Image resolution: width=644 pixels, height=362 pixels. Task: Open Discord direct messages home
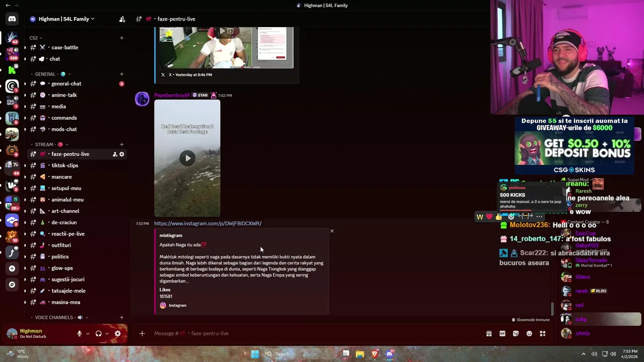click(x=12, y=19)
